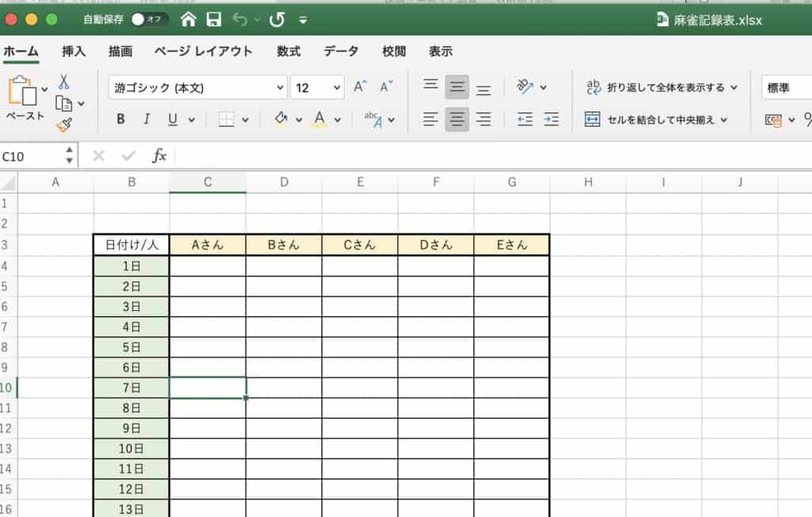Click the accounting currency format icon
Screen dimensions: 812x517
[772, 120]
